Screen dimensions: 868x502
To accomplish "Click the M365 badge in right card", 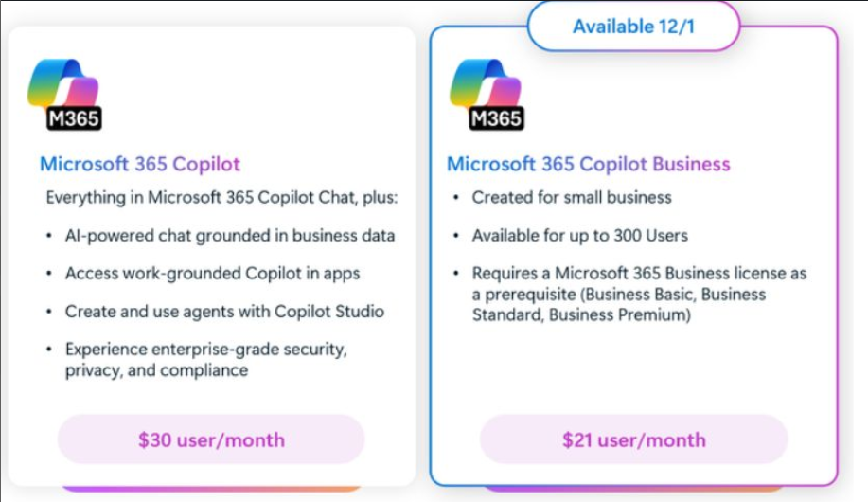I will (496, 118).
